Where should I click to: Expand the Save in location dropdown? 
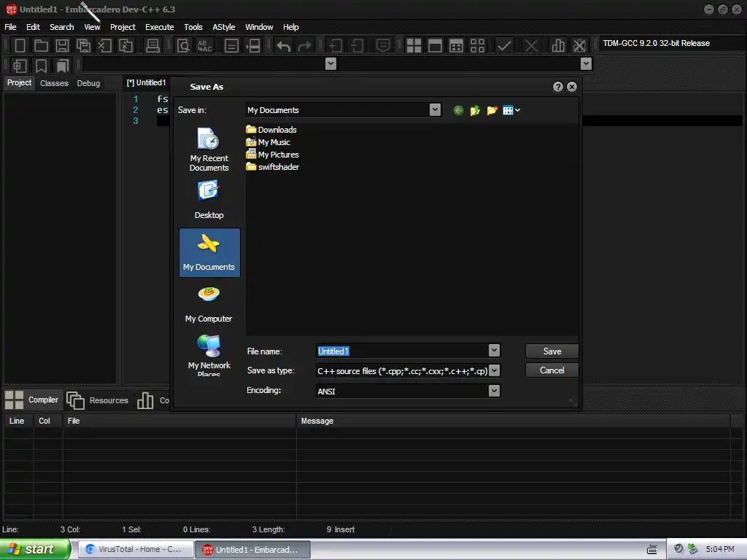click(x=435, y=110)
